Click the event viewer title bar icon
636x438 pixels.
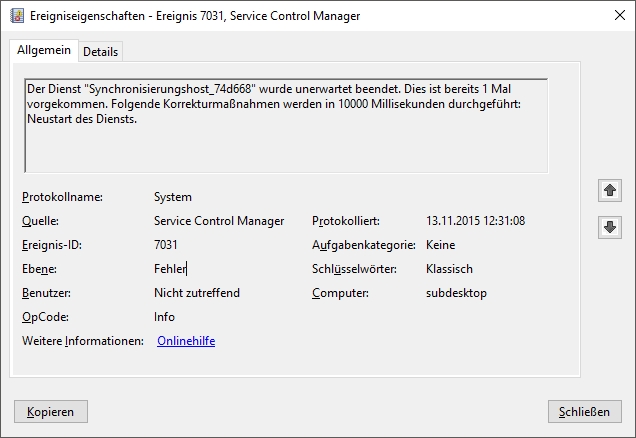[14, 15]
